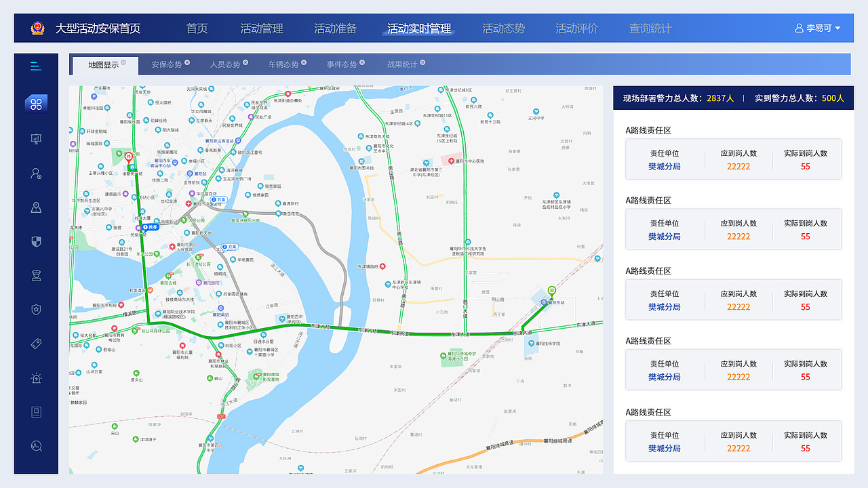Open the personnel management icon in sidebar
This screenshot has height=488, width=868.
pos(35,174)
